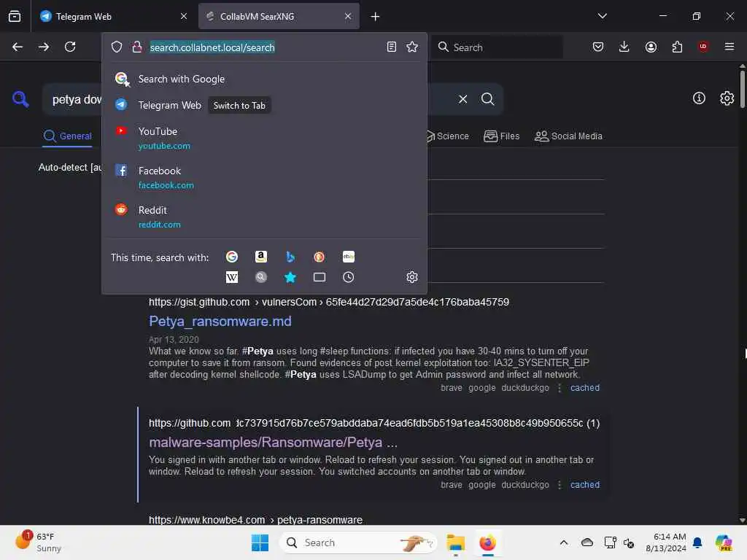The height and width of the screenshot is (560, 747).
Task: Open malware-samples/Ransomware/Petya result link
Action: click(x=273, y=443)
